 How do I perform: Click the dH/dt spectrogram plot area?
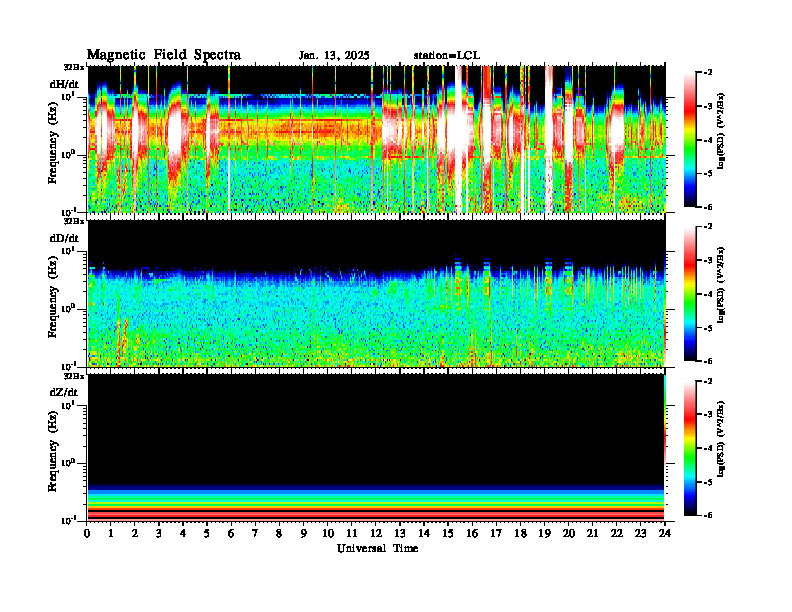point(376,139)
